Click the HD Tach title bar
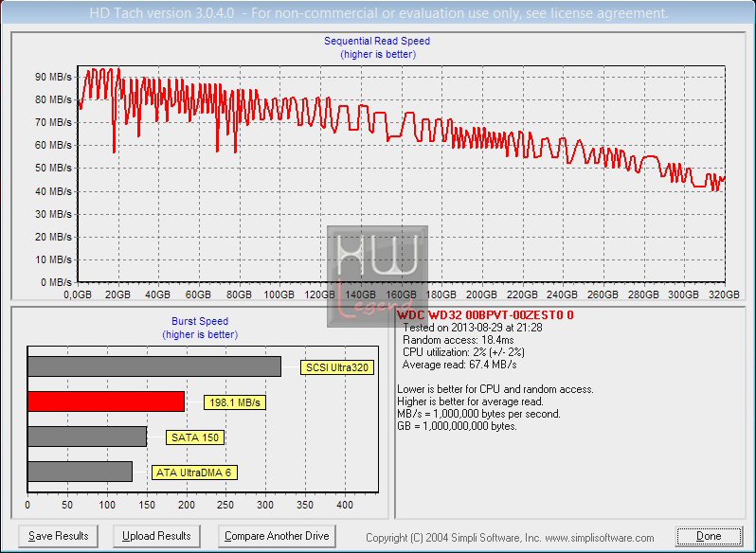 378,12
